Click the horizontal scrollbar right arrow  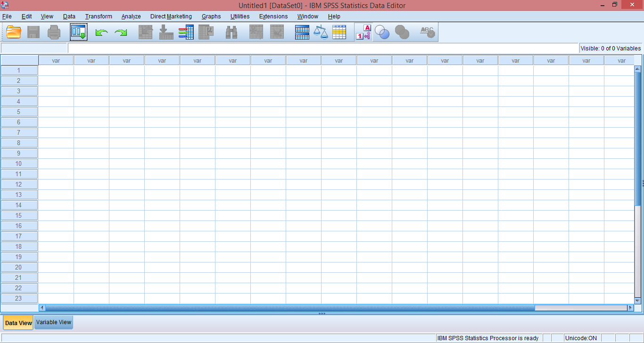pyautogui.click(x=630, y=308)
